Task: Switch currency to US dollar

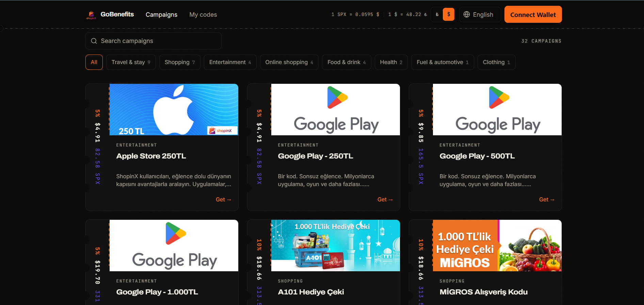Action: coord(449,15)
